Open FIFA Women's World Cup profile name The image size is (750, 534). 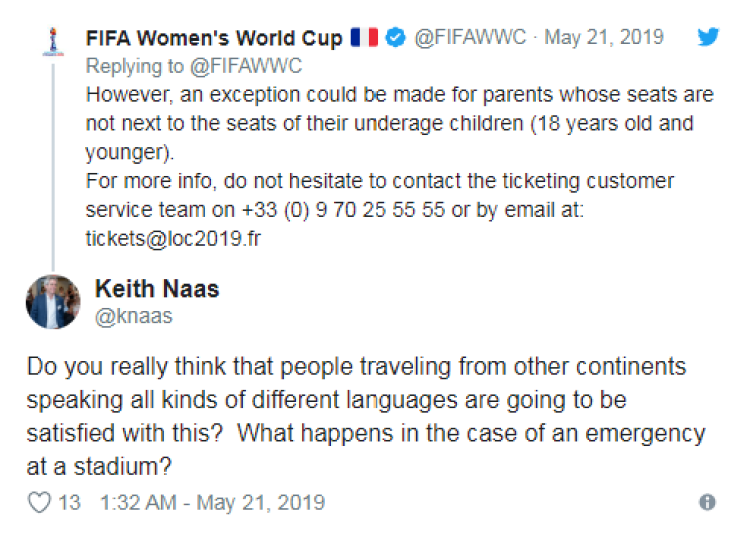[214, 38]
